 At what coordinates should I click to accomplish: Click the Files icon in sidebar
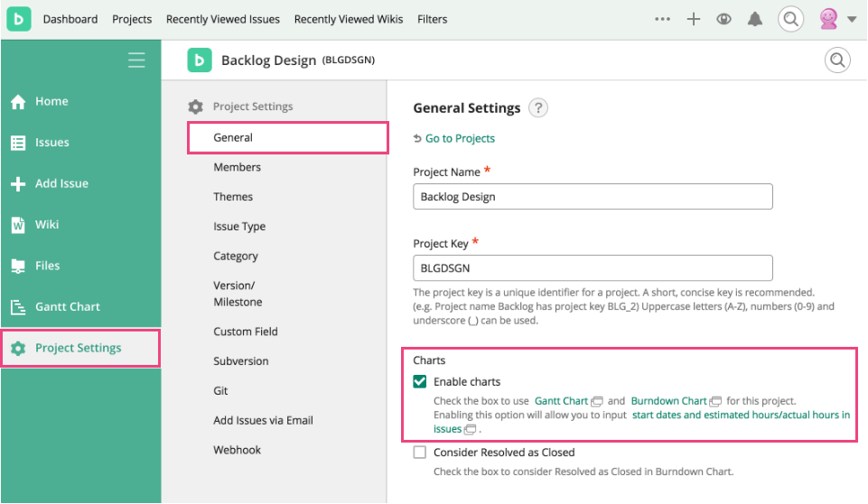tap(18, 266)
